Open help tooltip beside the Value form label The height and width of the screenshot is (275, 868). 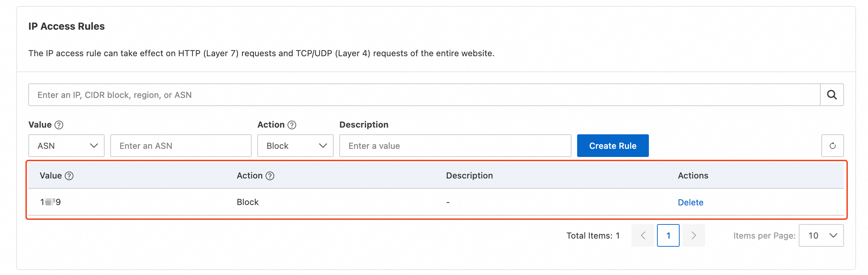59,125
